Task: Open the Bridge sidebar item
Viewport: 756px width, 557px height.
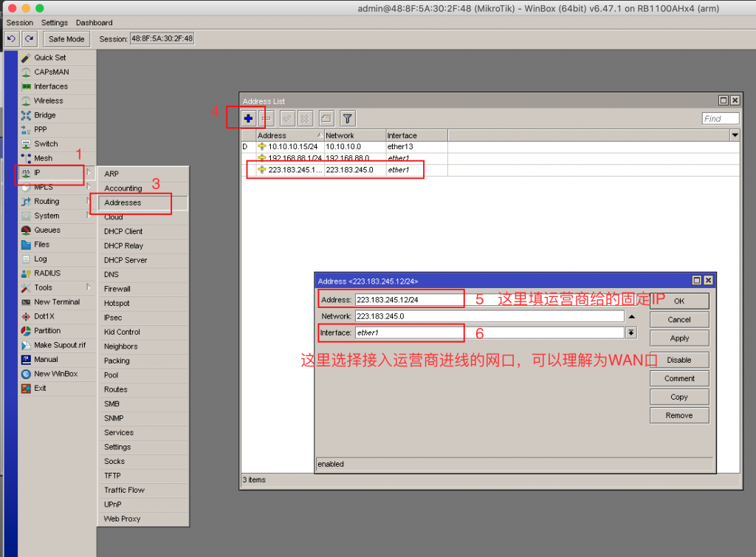Action: click(x=57, y=115)
